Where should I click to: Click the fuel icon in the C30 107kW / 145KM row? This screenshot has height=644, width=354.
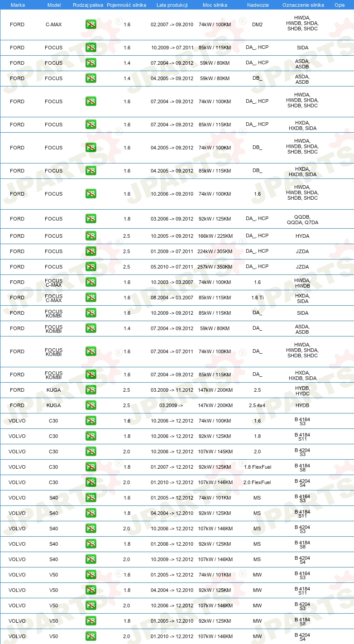point(91,452)
